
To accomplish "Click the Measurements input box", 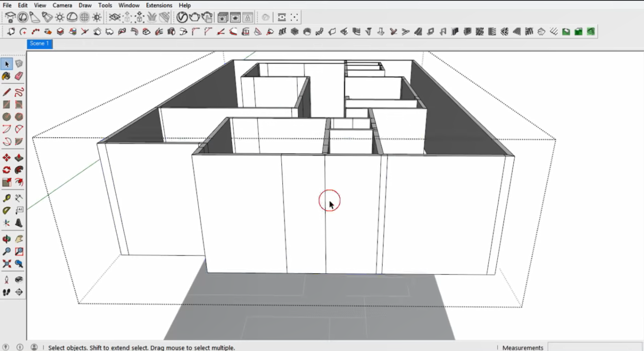I will click(595, 347).
